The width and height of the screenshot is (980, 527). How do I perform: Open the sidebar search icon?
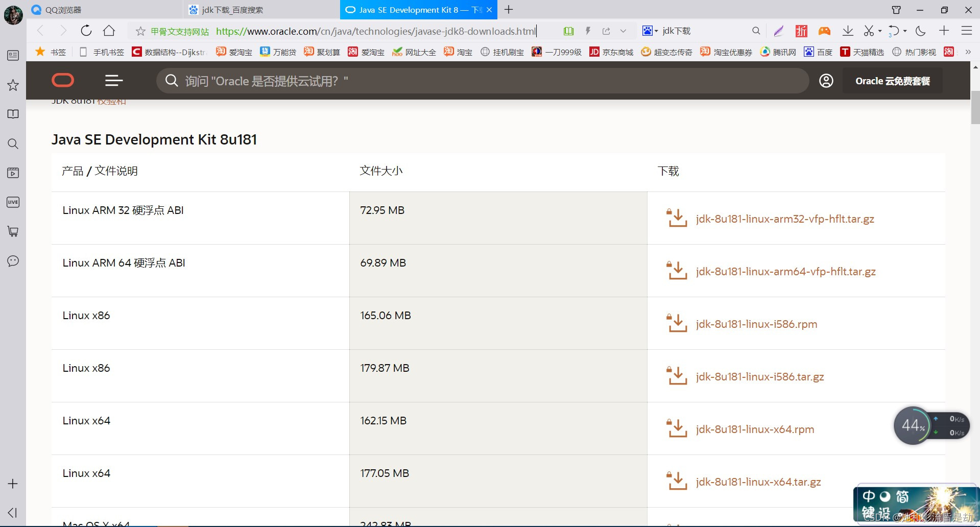[13, 143]
